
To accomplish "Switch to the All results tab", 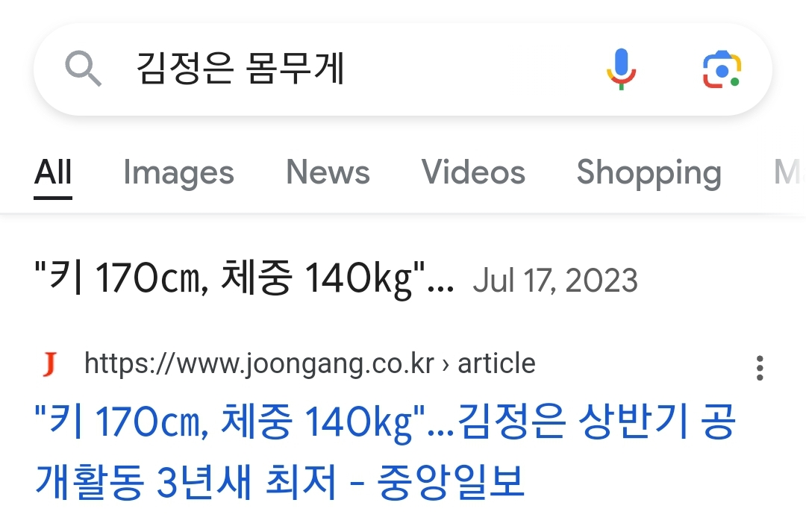I will [x=53, y=173].
